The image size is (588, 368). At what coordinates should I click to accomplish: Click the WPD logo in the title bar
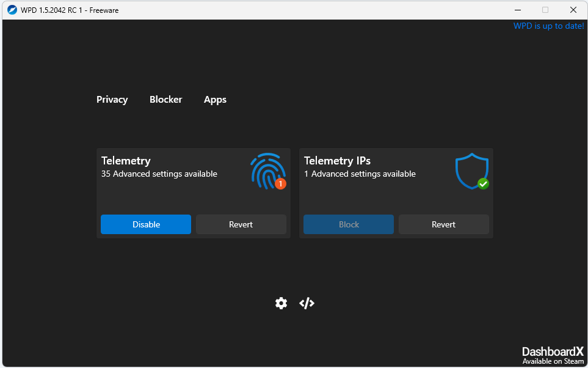click(11, 10)
